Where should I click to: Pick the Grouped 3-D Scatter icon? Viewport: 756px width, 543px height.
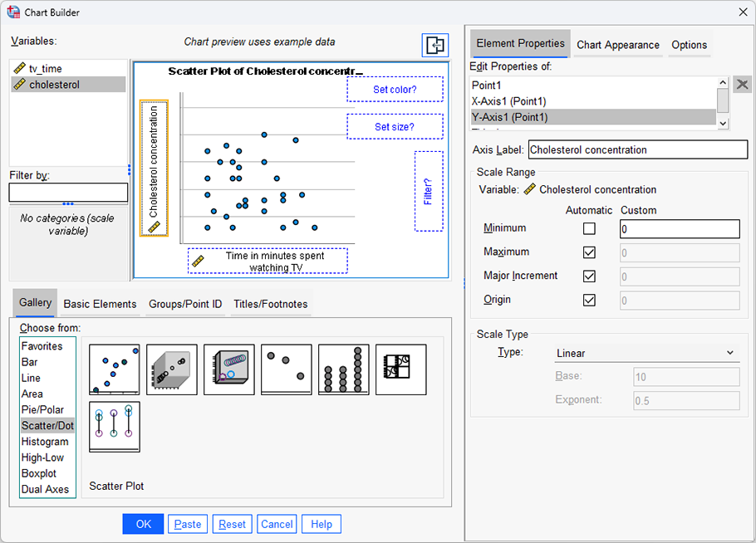[228, 369]
